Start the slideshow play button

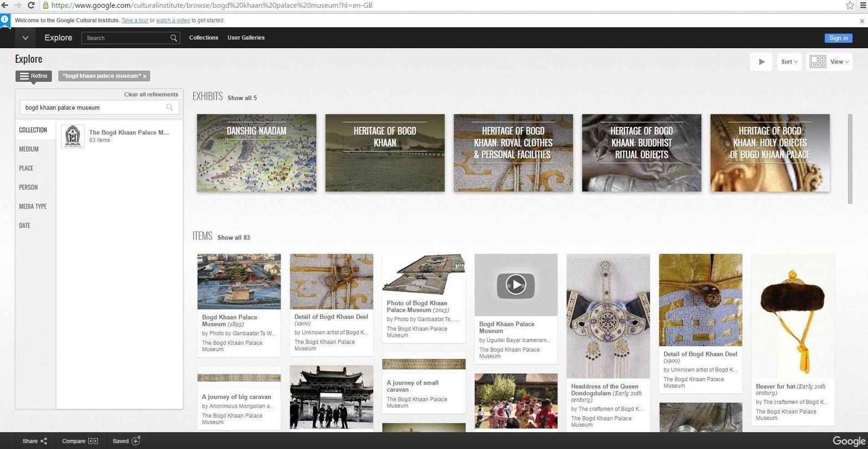coord(761,62)
